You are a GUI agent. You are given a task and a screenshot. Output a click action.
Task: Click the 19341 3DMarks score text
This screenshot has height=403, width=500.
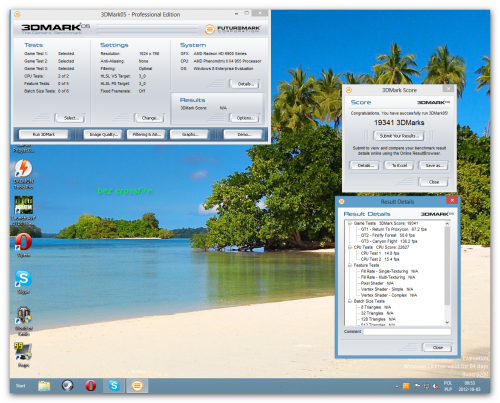coord(399,123)
